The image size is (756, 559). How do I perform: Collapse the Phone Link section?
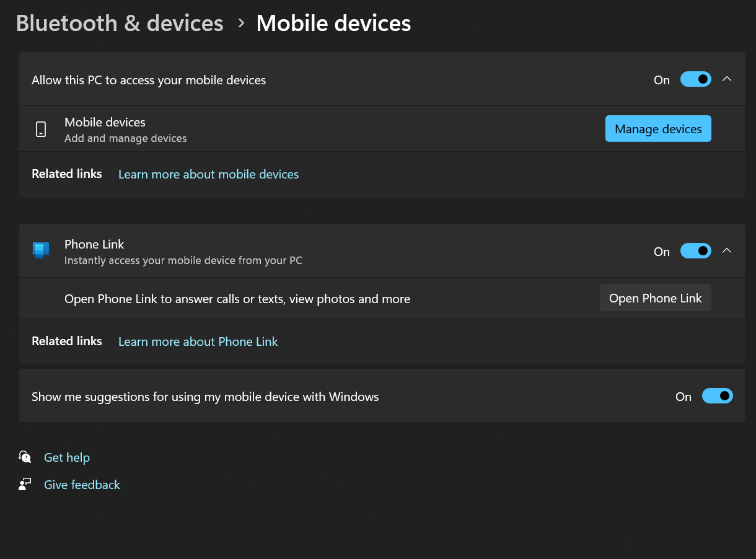(x=727, y=250)
